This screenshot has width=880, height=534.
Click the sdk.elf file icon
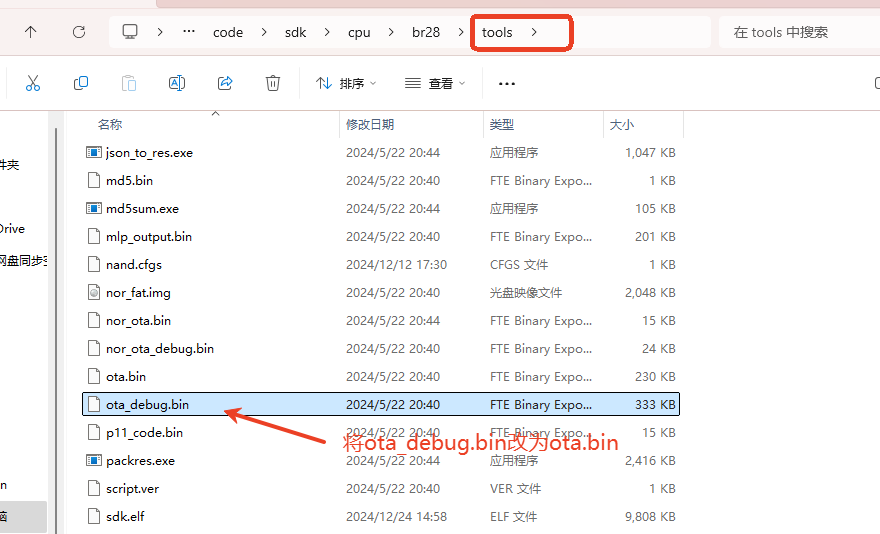pos(94,517)
